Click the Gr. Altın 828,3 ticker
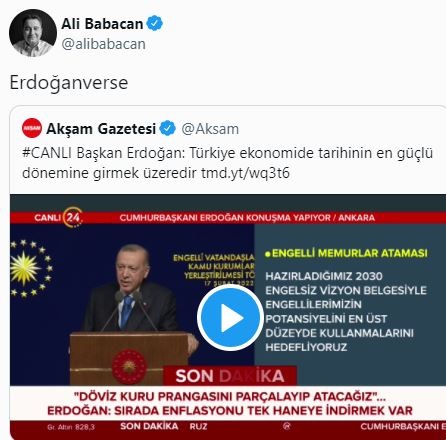This screenshot has height=440, width=446. [71, 427]
